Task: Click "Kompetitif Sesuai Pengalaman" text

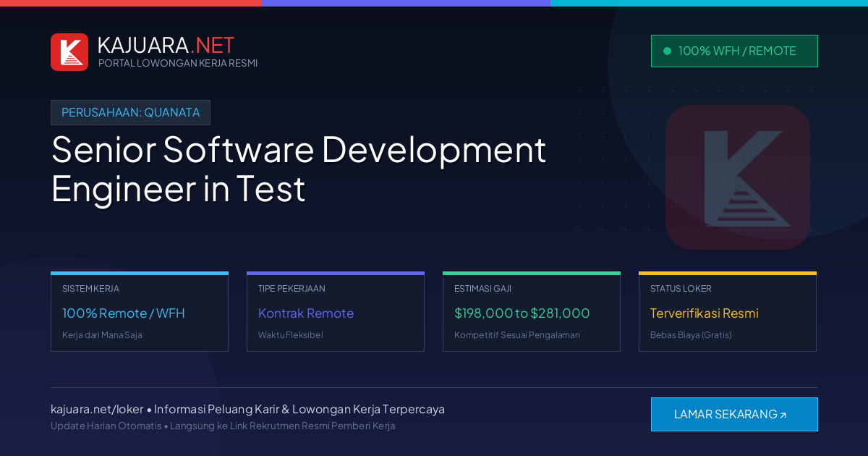Action: coord(517,335)
